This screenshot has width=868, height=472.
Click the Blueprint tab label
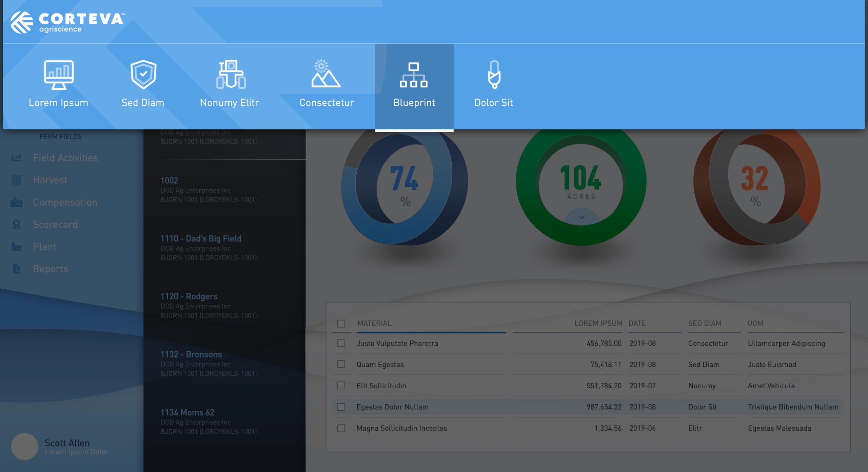(414, 103)
